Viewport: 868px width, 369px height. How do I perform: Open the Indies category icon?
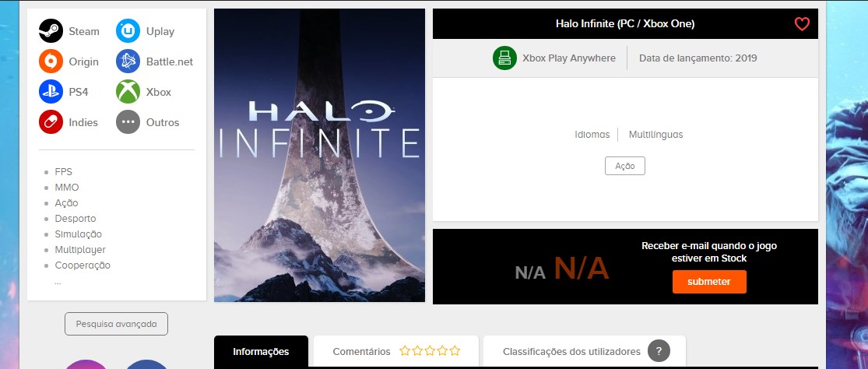click(x=51, y=122)
